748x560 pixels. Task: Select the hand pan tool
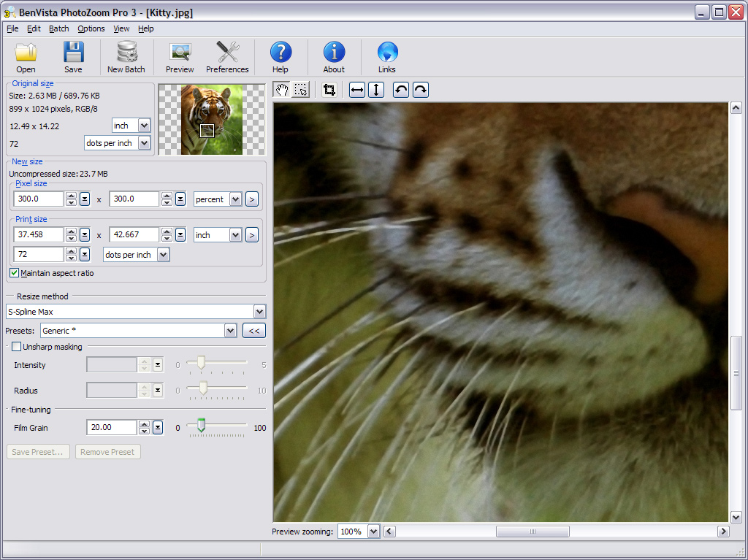click(x=282, y=90)
